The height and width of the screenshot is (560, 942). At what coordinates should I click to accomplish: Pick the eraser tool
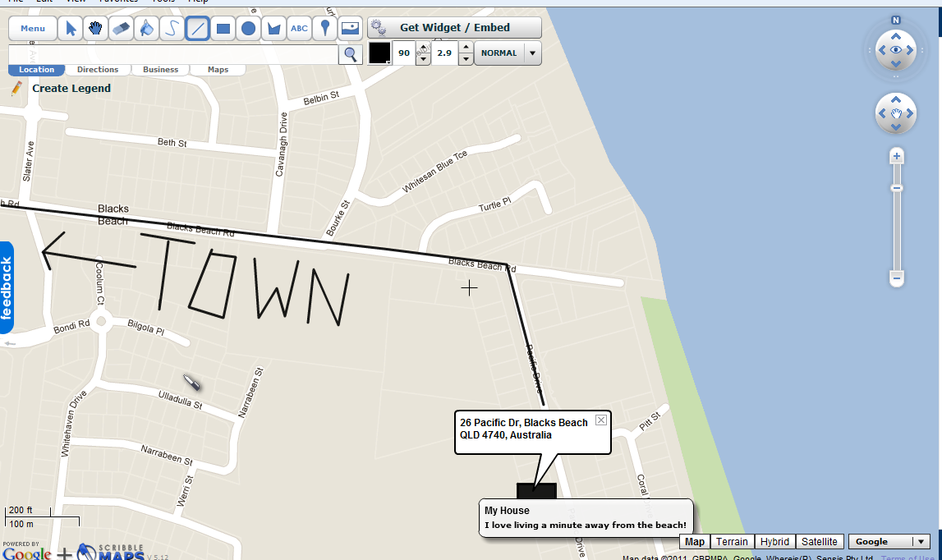point(120,27)
